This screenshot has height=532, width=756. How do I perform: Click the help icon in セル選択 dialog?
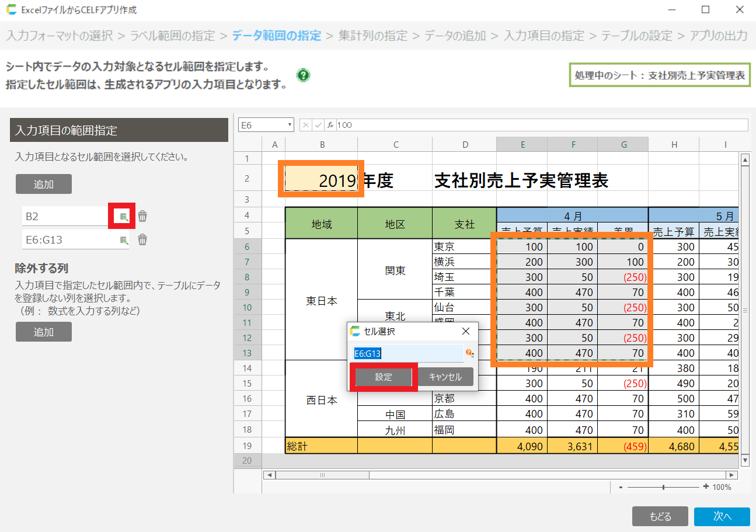(x=469, y=353)
